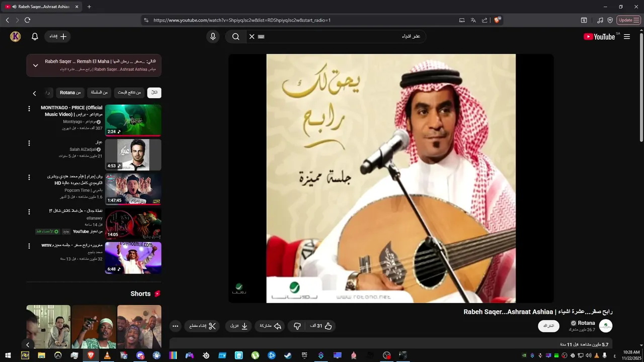Screen dimensions: 644x362
Task: Open options menu for the عيار video
Action: (x=29, y=143)
